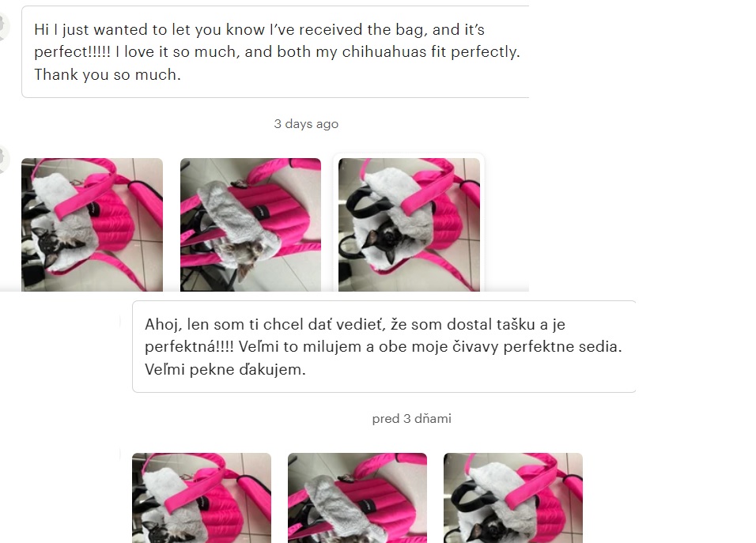Open the bottom-left pink bag photo

pos(202,498)
